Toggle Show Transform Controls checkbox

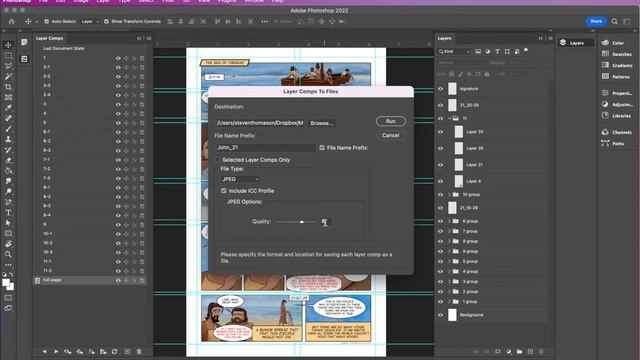click(106, 21)
